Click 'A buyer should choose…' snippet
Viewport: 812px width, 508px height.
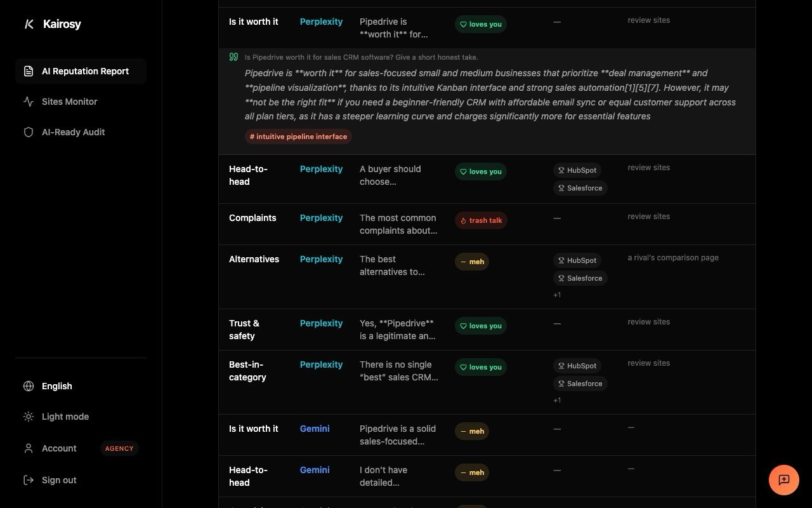(390, 175)
